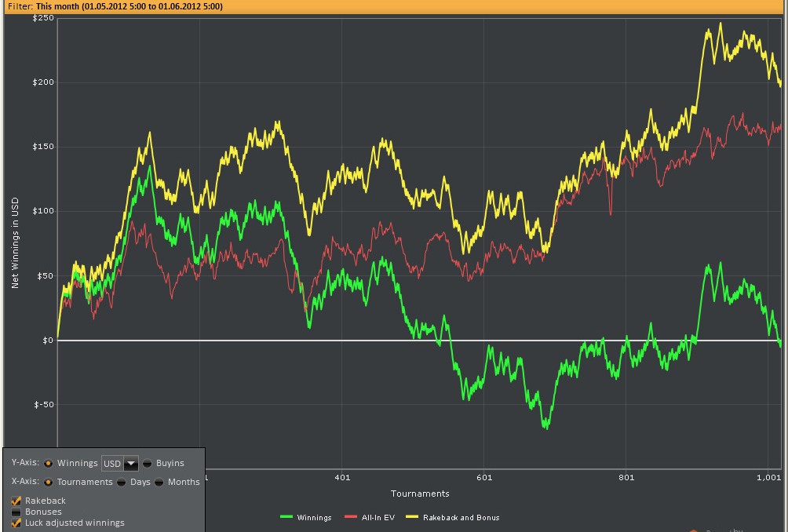
Task: Enable the Bonuses checkbox
Action: click(x=16, y=512)
